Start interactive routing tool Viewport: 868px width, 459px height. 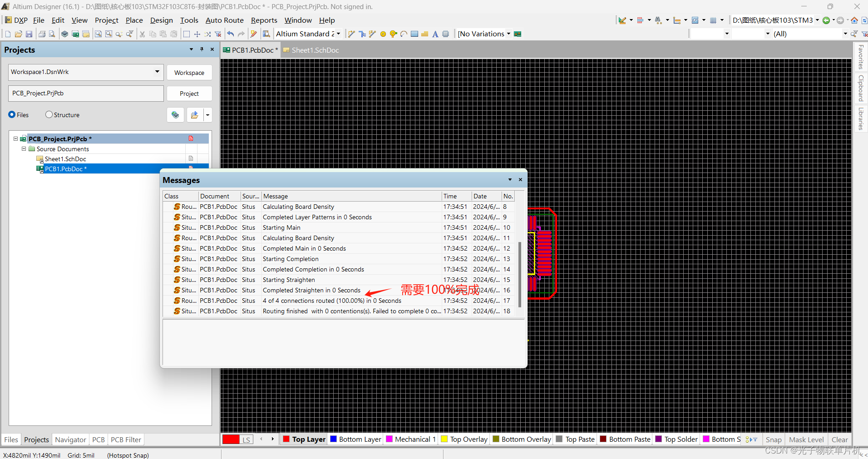point(351,34)
